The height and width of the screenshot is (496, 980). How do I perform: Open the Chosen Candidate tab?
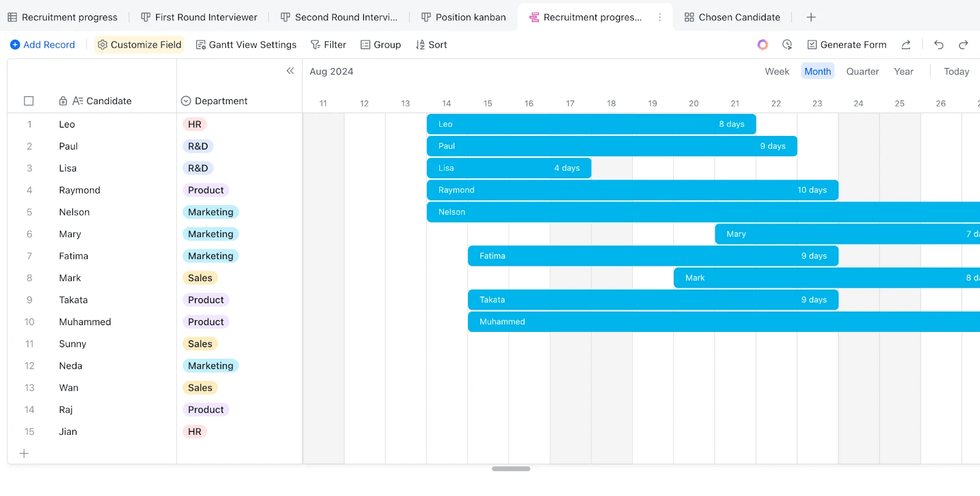tap(732, 17)
